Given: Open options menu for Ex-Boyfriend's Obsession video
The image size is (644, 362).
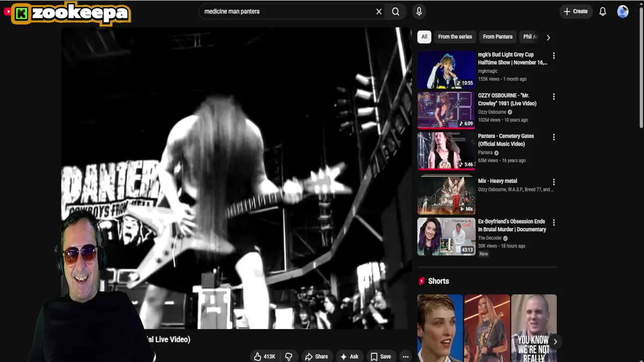Looking at the screenshot, I should 553,223.
